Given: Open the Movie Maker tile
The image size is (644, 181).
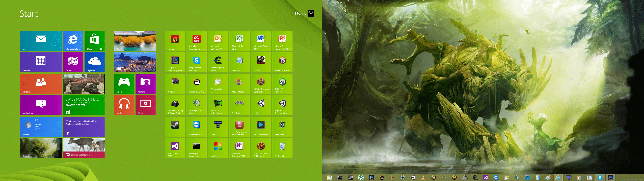Looking at the screenshot, I should 239,84.
